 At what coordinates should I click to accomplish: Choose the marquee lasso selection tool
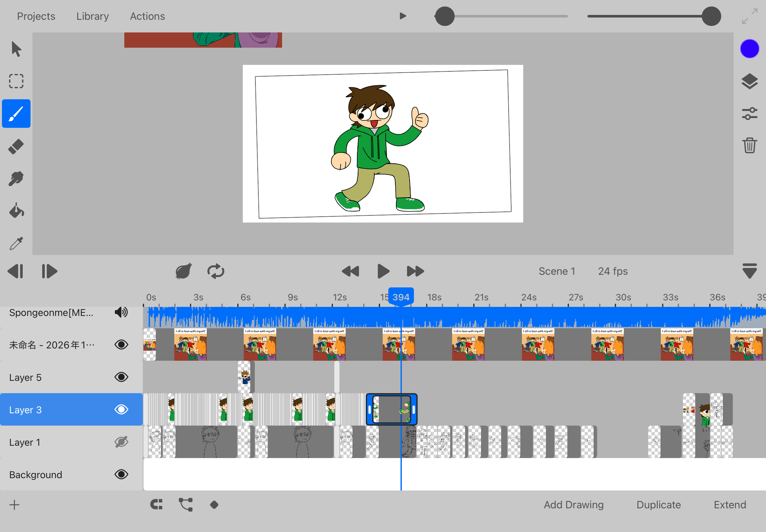click(x=16, y=81)
